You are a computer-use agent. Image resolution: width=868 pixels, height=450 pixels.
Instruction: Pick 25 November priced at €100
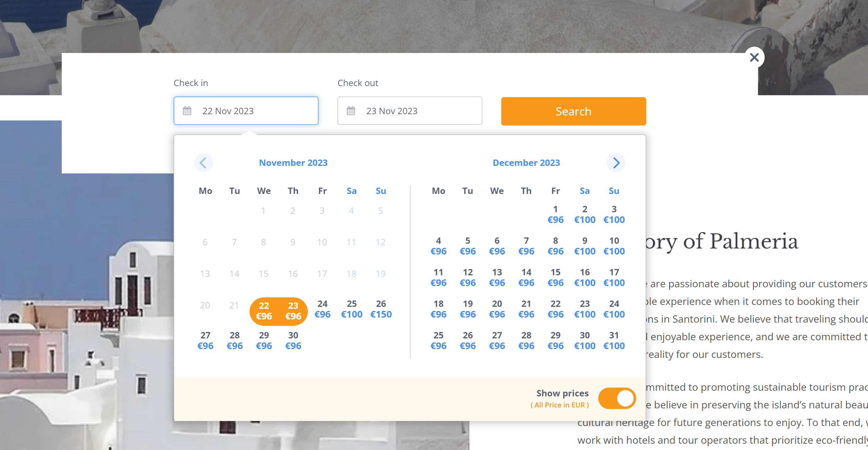(x=351, y=309)
